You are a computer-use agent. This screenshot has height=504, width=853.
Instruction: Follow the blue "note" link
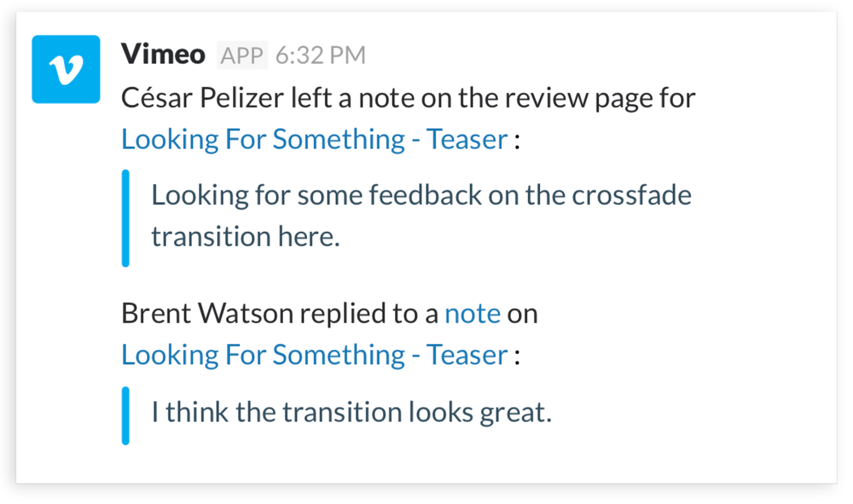click(x=472, y=313)
